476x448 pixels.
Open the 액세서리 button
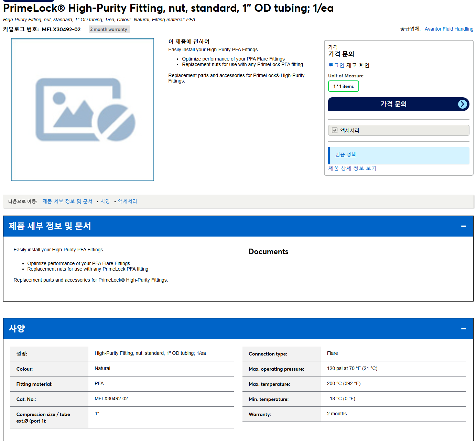399,130
